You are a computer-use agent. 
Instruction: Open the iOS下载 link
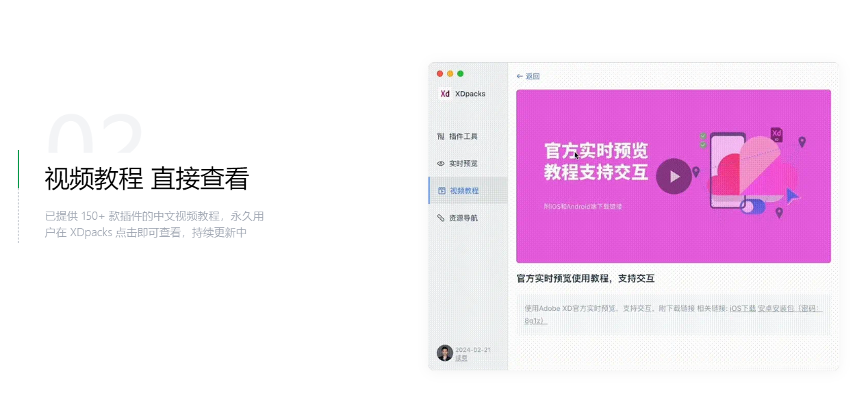click(x=743, y=308)
